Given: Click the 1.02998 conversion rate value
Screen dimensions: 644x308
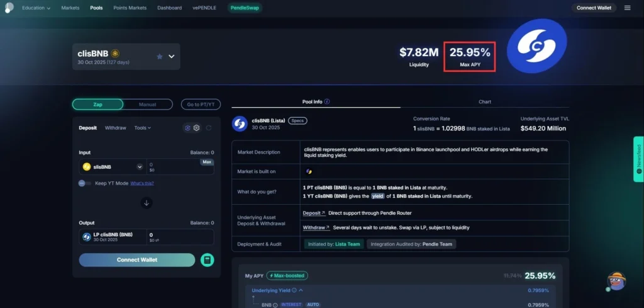Looking at the screenshot, I should coord(453,128).
